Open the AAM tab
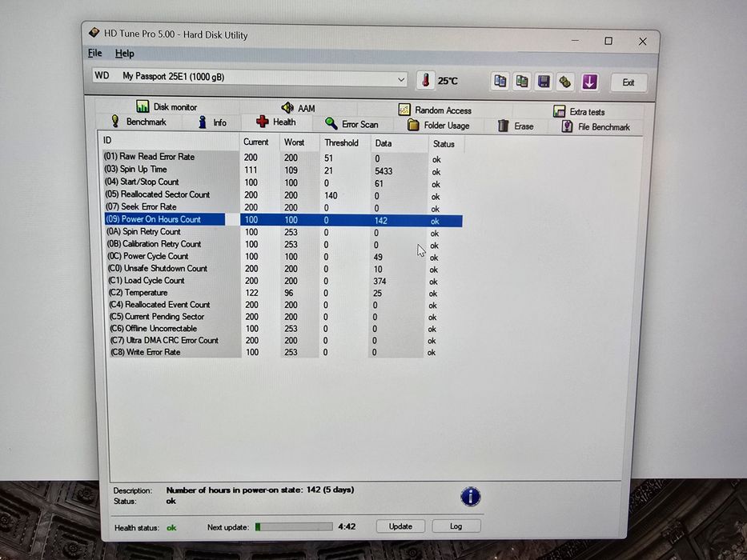Image resolution: width=747 pixels, height=560 pixels. point(298,108)
